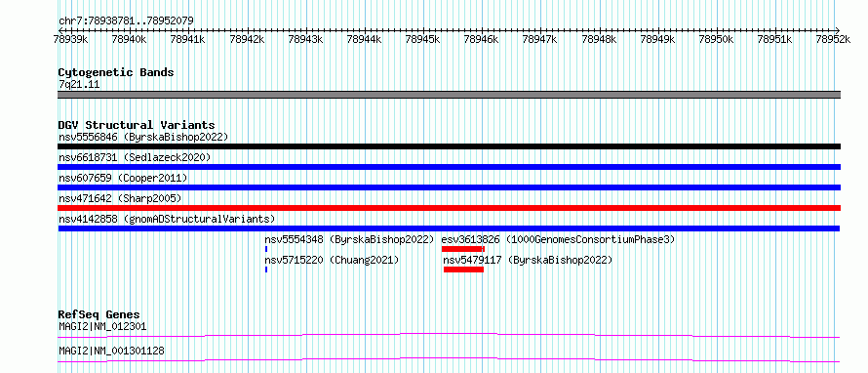
Task: Click the nsv5556846 (ByrskaBishop2022) label
Action: coord(143,137)
